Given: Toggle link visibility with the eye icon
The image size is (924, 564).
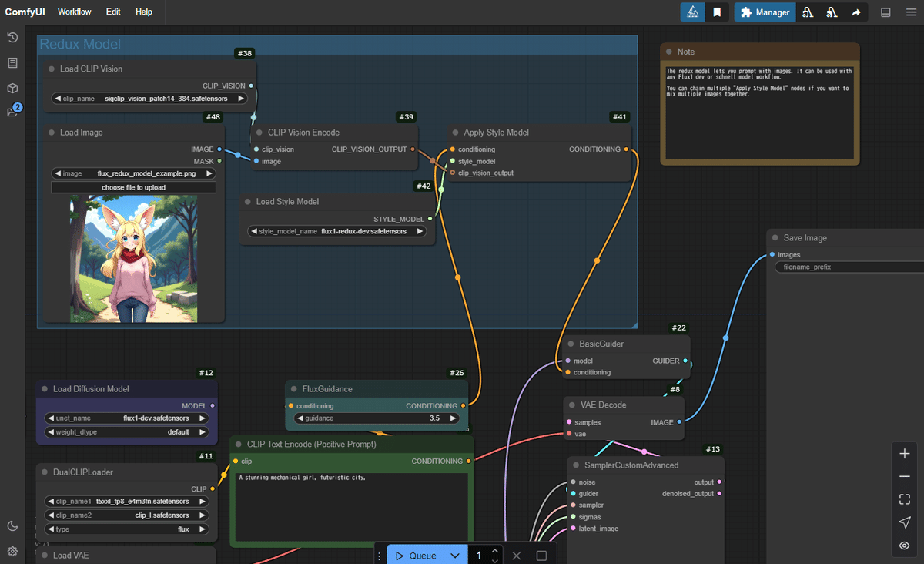Looking at the screenshot, I should pos(904,546).
